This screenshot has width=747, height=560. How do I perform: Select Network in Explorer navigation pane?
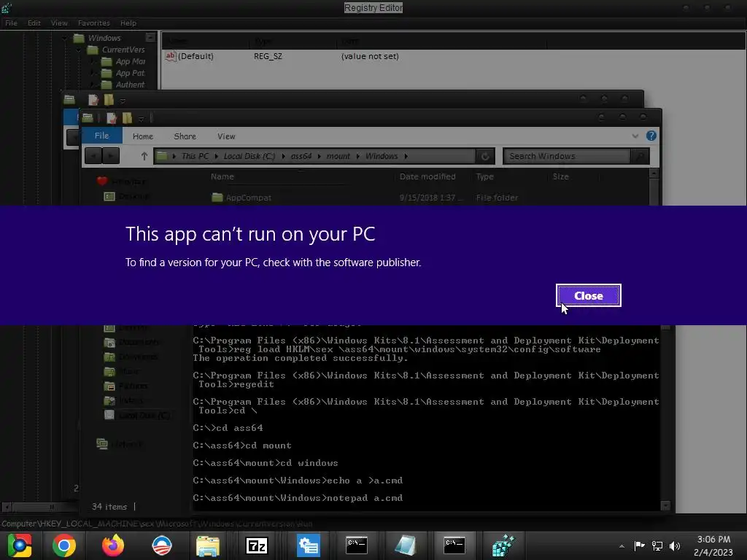point(120,444)
